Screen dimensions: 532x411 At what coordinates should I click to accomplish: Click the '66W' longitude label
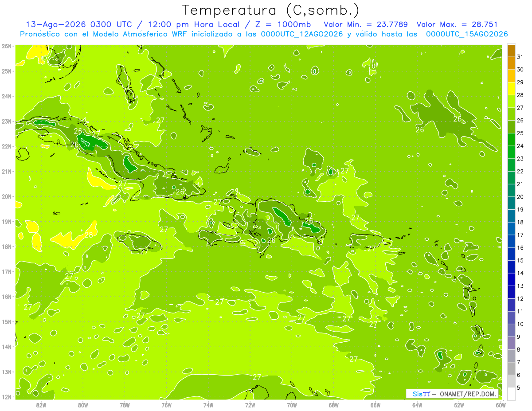point(375,405)
